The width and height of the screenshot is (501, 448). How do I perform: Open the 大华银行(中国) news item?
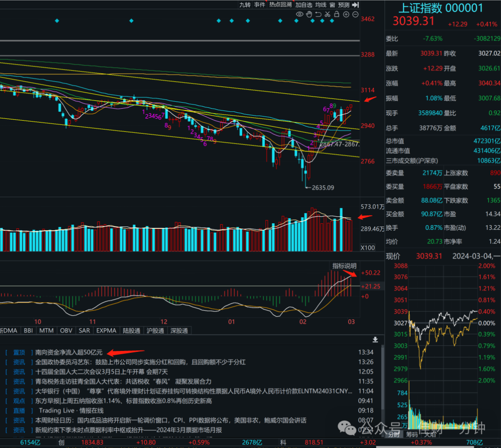point(193,391)
